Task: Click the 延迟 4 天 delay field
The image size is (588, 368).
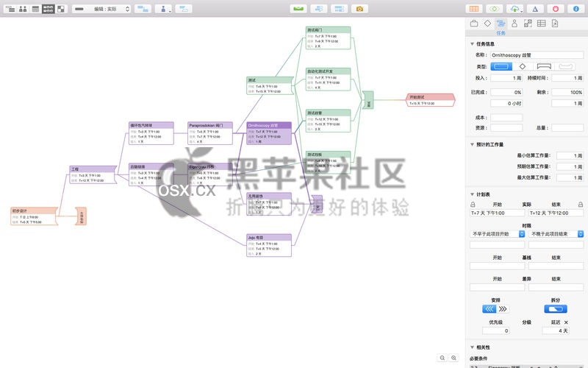Action: pos(556,330)
